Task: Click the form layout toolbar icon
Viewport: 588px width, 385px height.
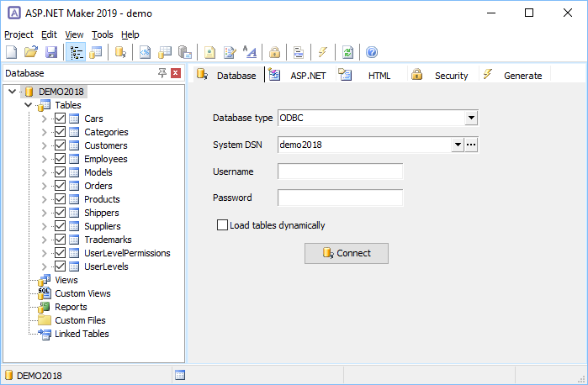Action: 299,52
